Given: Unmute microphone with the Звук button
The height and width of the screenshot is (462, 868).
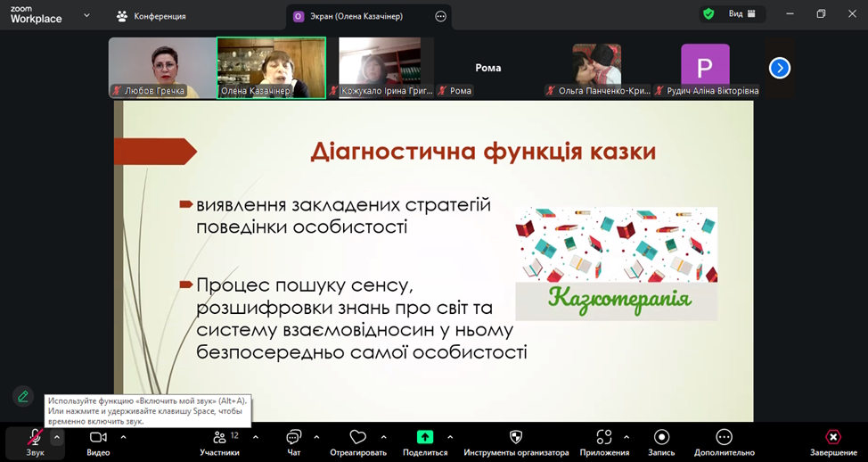Looking at the screenshot, I should click(x=35, y=438).
